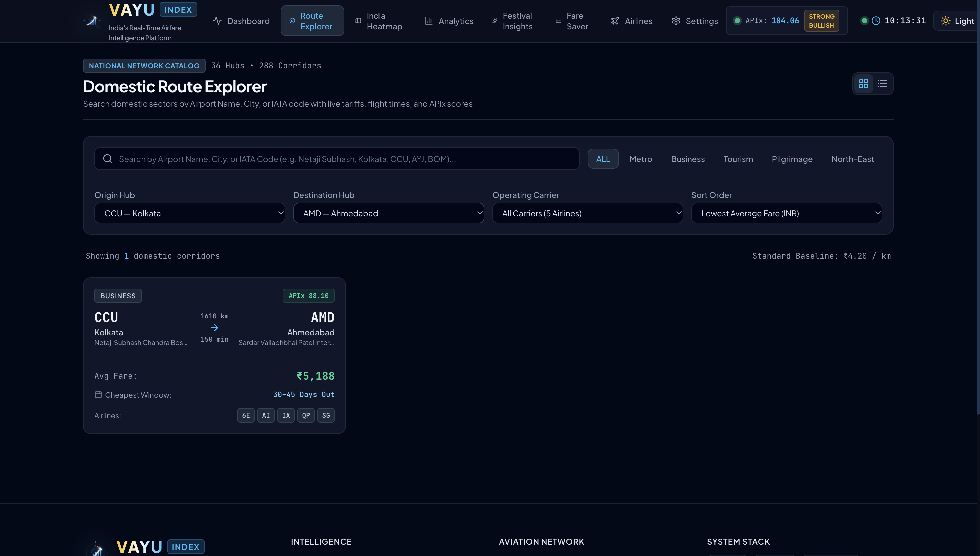
Task: Click the Route Explorer compass icon
Action: click(292, 21)
